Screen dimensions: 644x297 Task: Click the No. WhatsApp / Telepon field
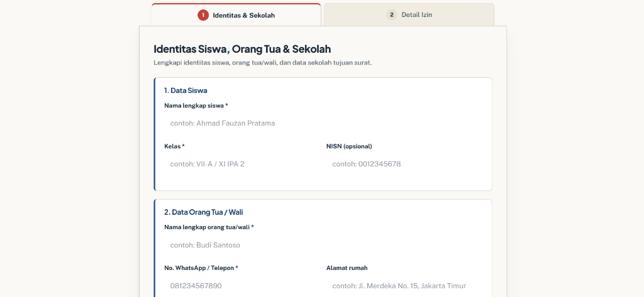[241, 286]
